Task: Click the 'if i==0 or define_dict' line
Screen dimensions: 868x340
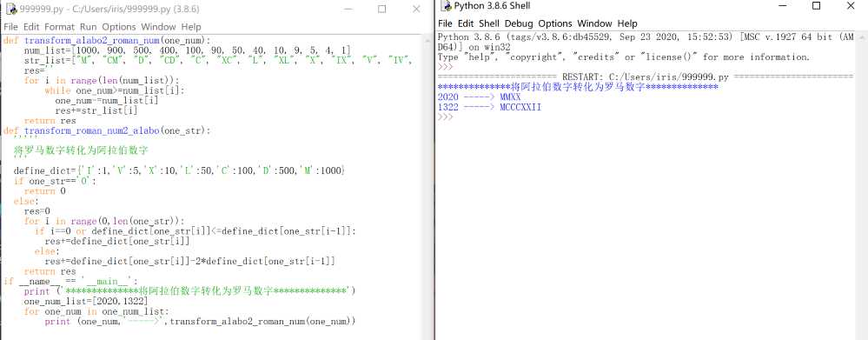Action: coord(195,231)
